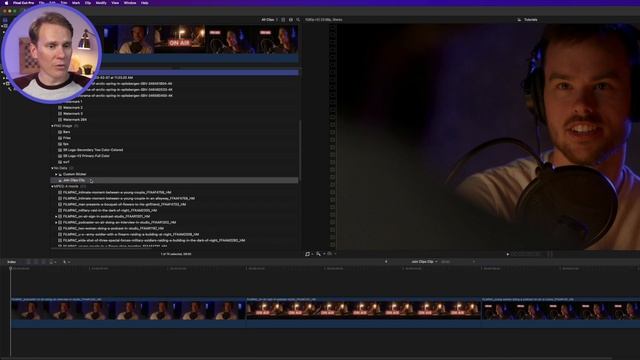
Task: Expand FILMPAC on-air sign in podcast studio
Action: 56,216
